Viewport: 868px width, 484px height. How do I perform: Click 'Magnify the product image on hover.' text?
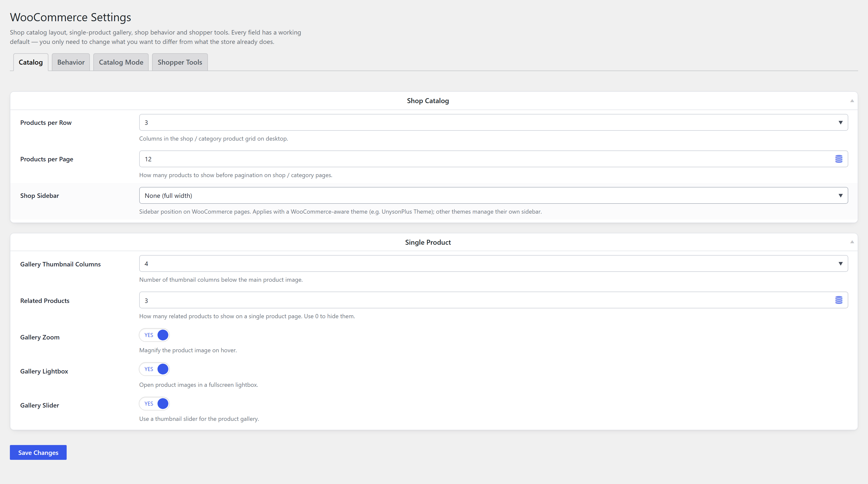tap(188, 350)
